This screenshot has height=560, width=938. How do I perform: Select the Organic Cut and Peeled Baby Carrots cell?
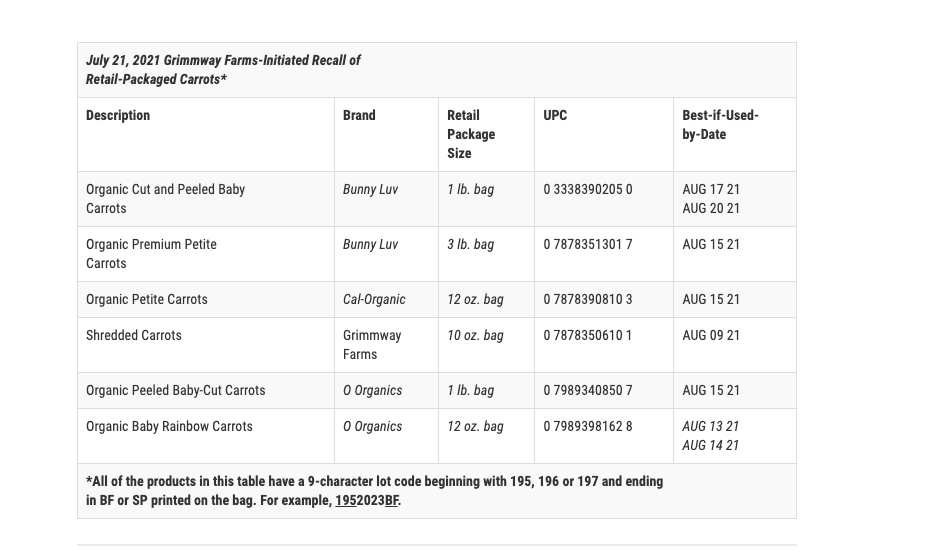tap(165, 198)
